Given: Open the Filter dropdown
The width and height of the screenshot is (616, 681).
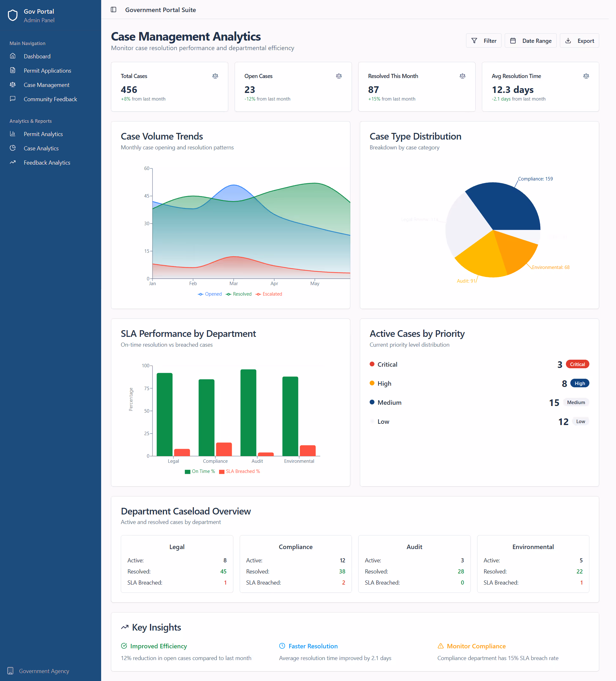Looking at the screenshot, I should click(x=483, y=41).
